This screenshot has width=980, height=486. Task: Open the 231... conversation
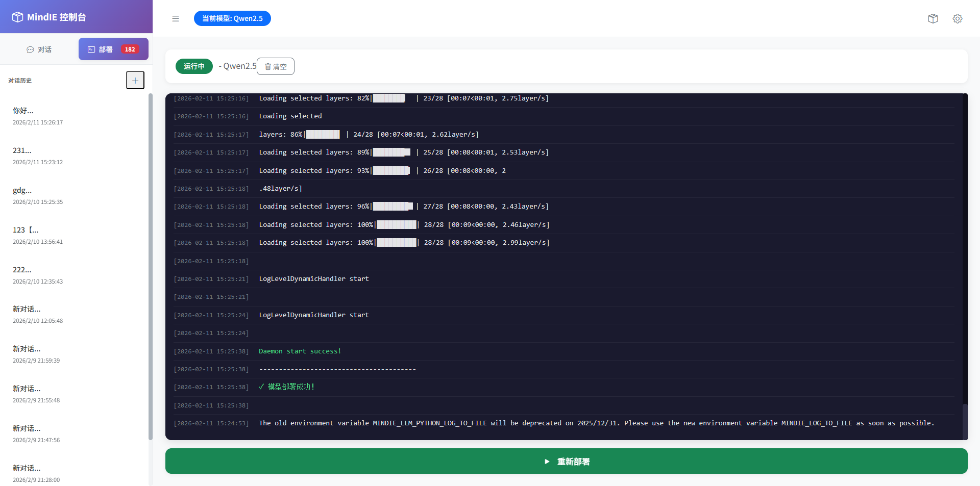point(74,156)
